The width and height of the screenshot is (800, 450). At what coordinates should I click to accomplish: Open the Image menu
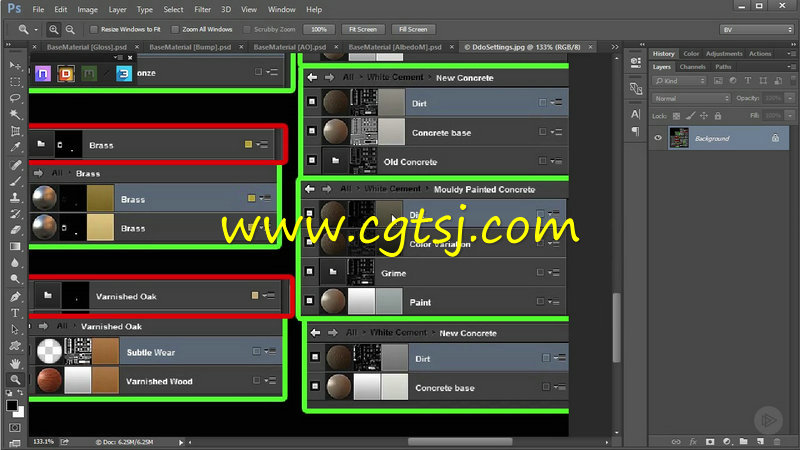point(87,9)
